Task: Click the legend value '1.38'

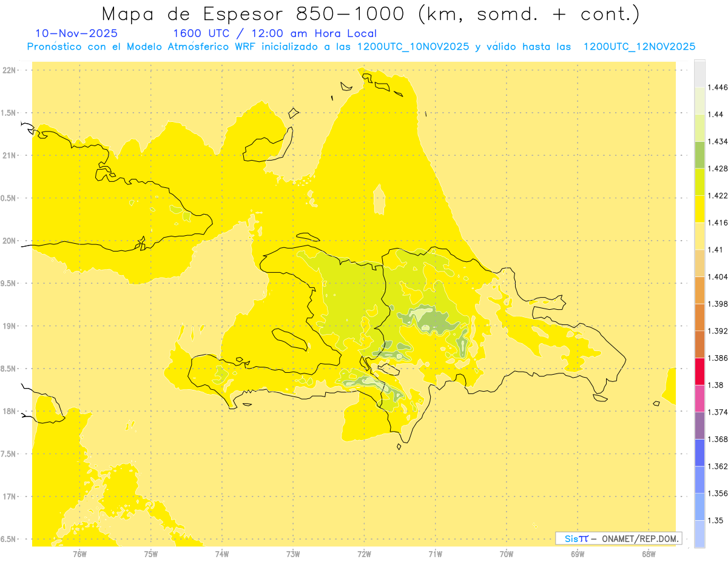Action: pos(716,385)
